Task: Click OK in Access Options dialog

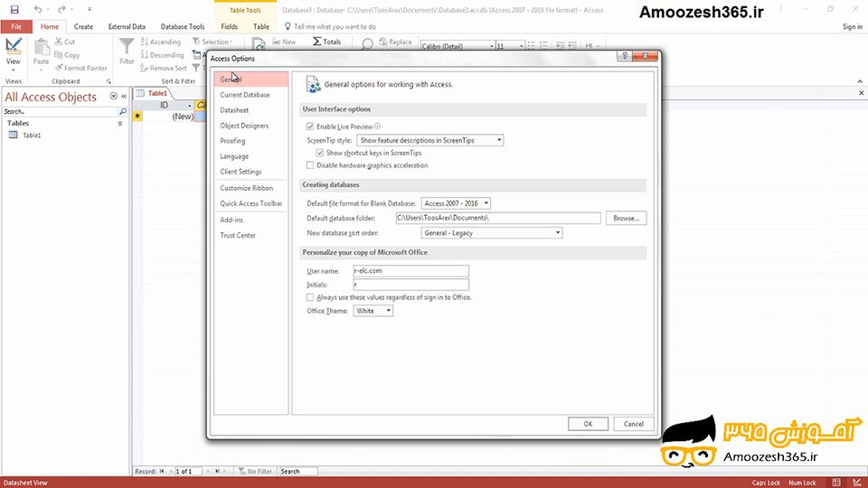Action: 588,424
